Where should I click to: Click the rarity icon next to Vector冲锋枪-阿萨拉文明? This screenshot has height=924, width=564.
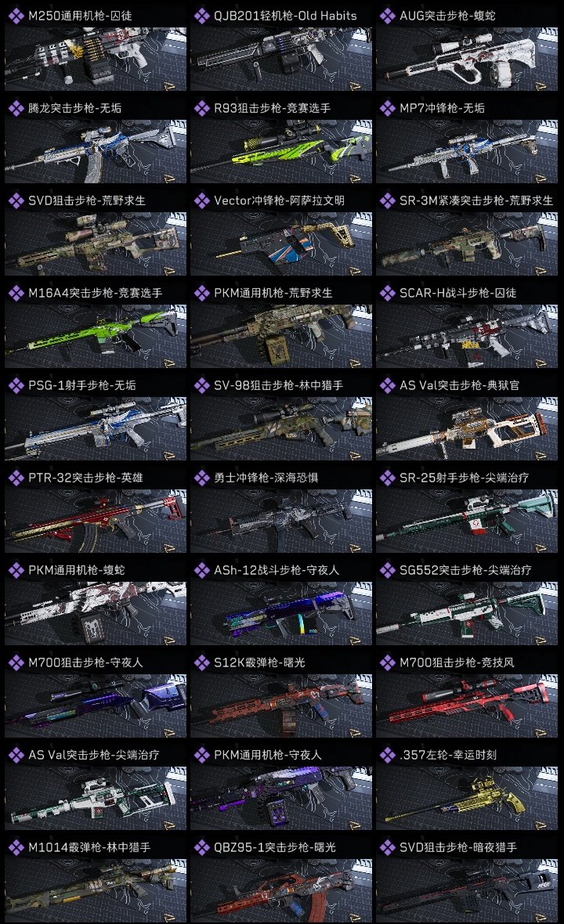201,201
